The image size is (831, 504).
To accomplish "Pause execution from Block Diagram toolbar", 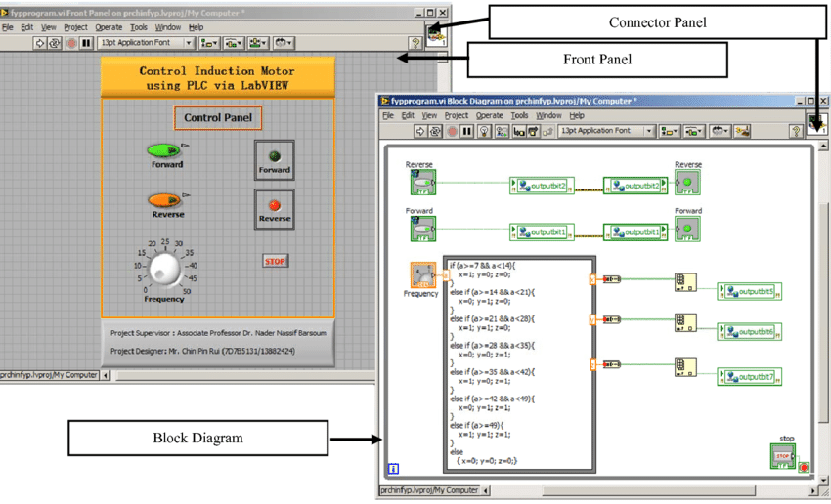I will click(467, 131).
